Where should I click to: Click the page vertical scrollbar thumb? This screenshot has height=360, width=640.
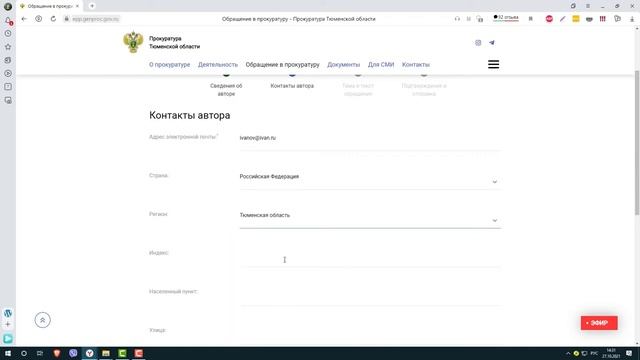[x=637, y=142]
